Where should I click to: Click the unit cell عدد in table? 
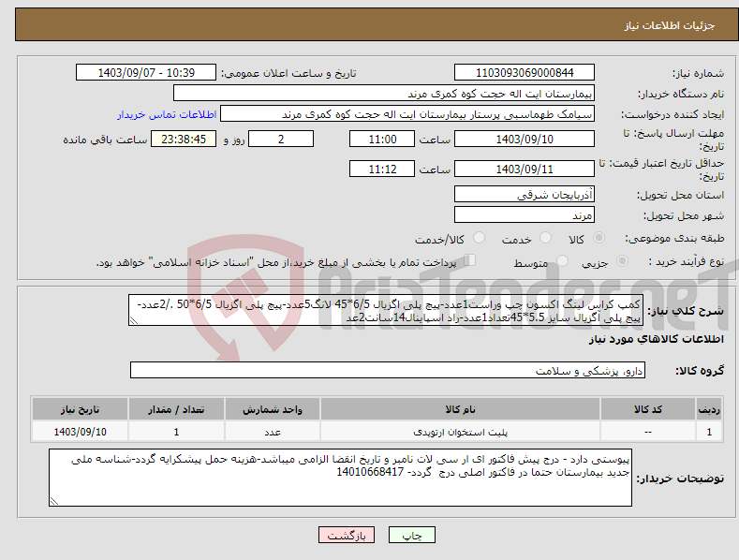[x=273, y=432]
